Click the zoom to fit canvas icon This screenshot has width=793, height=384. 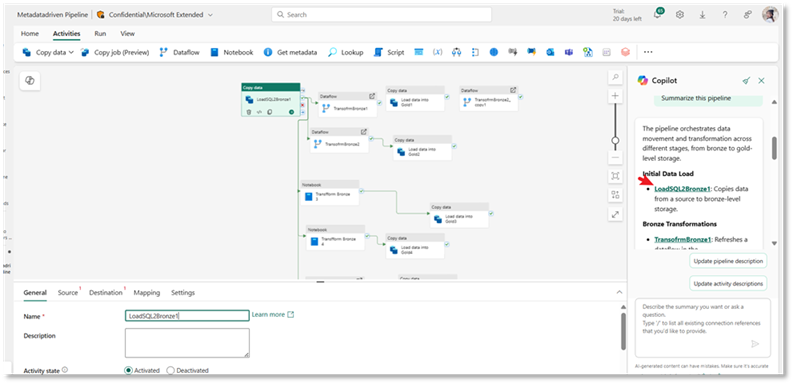615,176
